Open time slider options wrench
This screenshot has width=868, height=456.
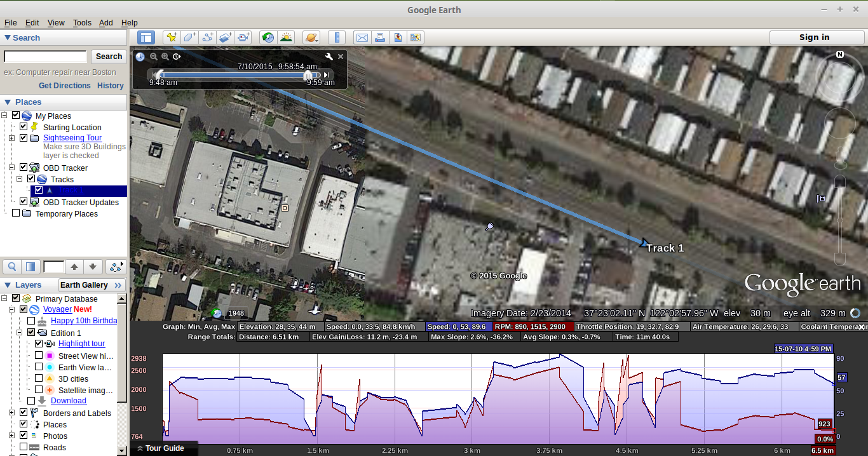[329, 57]
